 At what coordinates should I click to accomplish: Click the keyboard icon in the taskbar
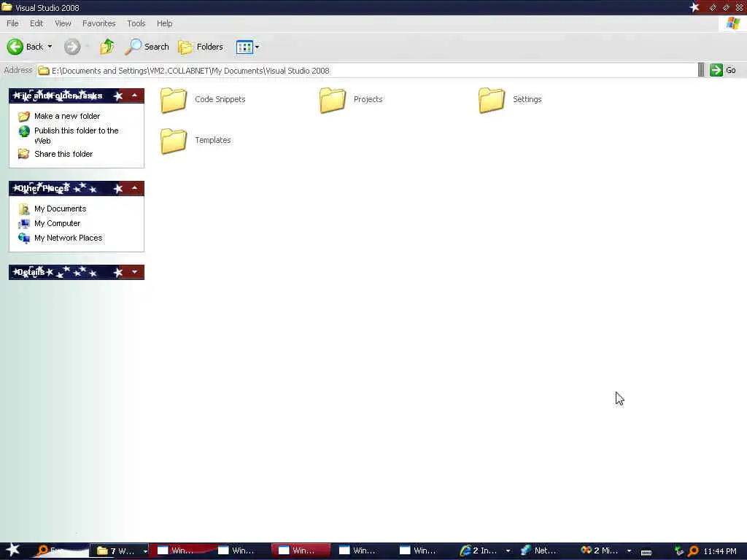[646, 552]
